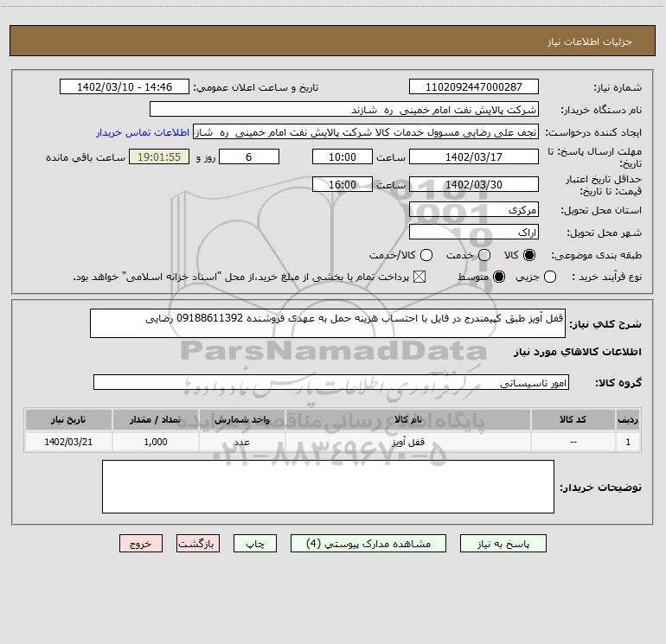Select the کالا radio button
Viewport: 666px width, 644px height.
tap(529, 255)
